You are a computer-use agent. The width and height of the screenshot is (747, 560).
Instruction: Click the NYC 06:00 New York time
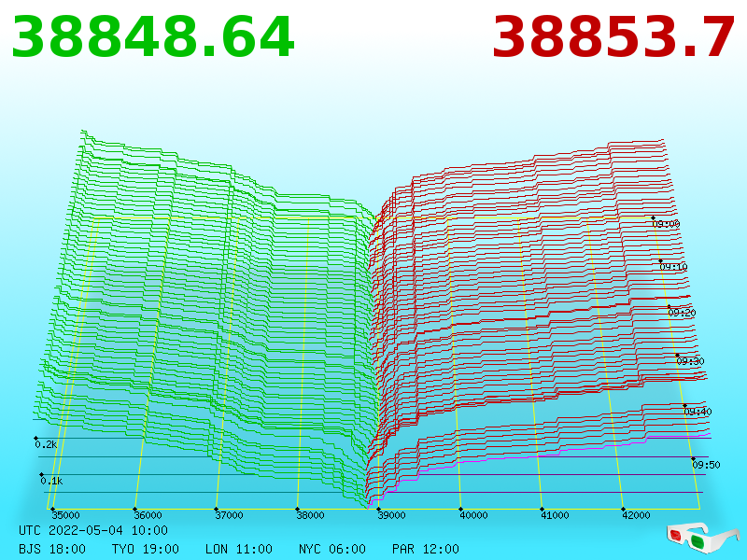point(332,549)
